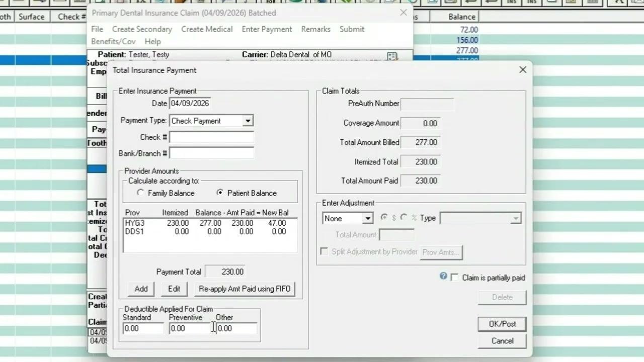Click the OK/Post button

[x=502, y=324]
